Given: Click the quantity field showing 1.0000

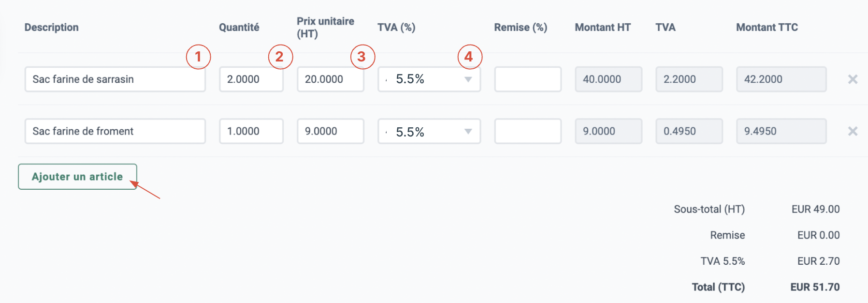Looking at the screenshot, I should click(251, 131).
